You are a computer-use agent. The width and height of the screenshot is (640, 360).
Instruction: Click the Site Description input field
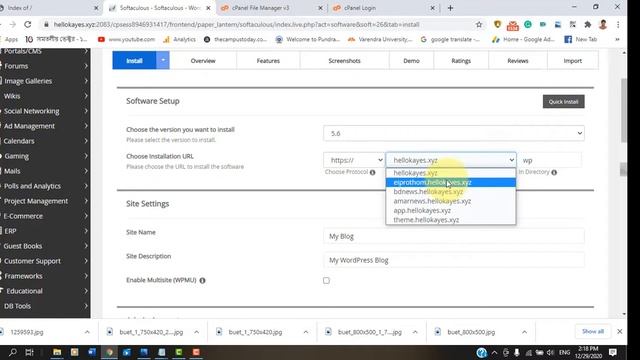tap(453, 260)
